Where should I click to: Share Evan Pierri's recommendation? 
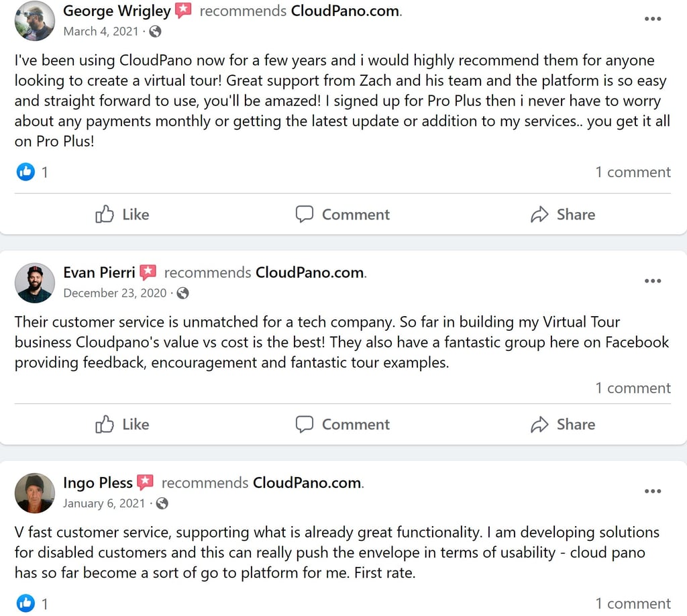[x=562, y=425]
